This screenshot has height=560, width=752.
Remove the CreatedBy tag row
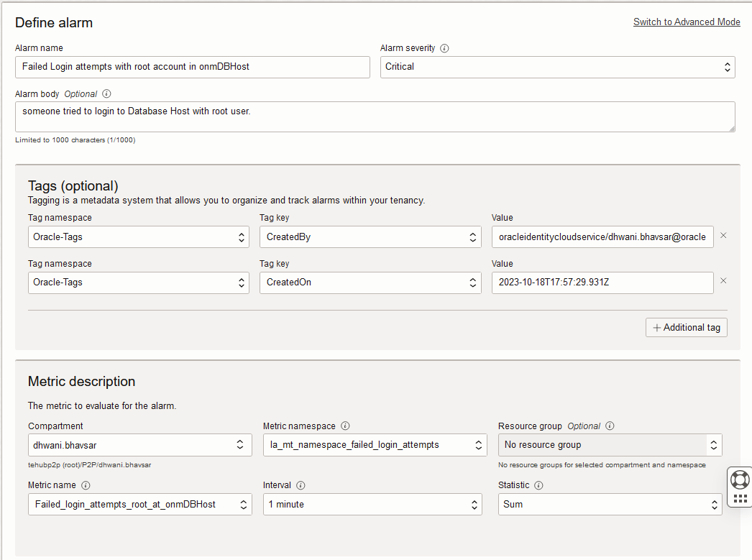coord(723,236)
